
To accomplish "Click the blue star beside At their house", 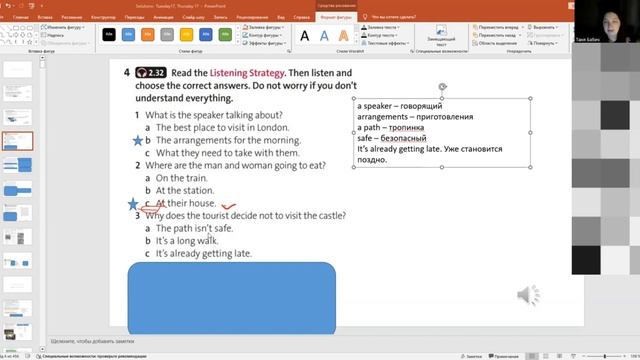I will (x=133, y=204).
